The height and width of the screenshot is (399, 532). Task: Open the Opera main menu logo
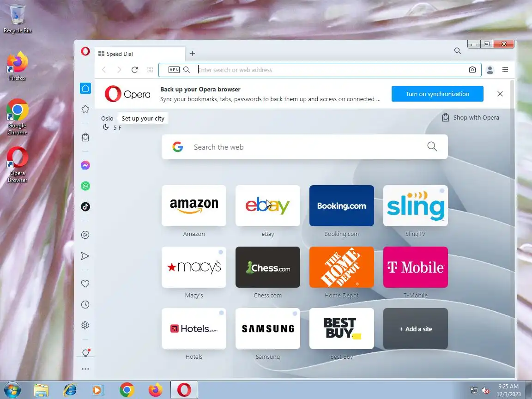click(x=85, y=51)
